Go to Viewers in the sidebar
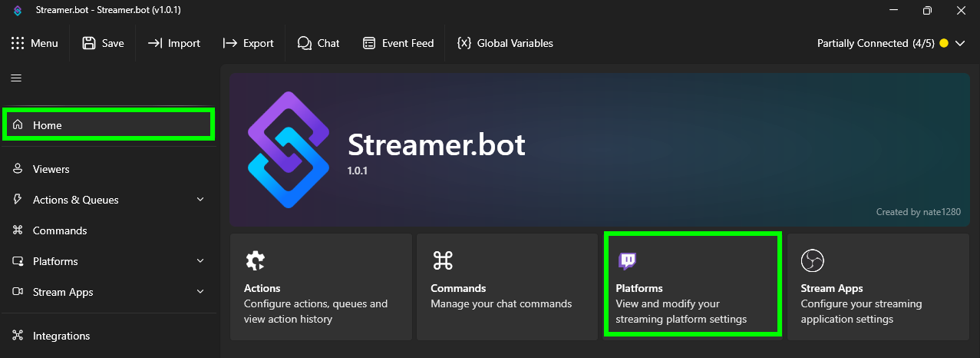 tap(51, 169)
